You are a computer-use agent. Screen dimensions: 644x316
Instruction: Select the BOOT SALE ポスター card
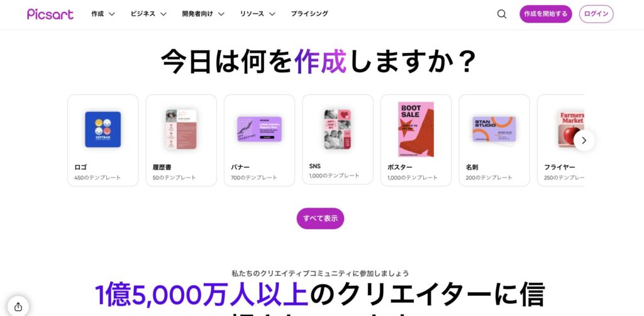pyautogui.click(x=416, y=140)
